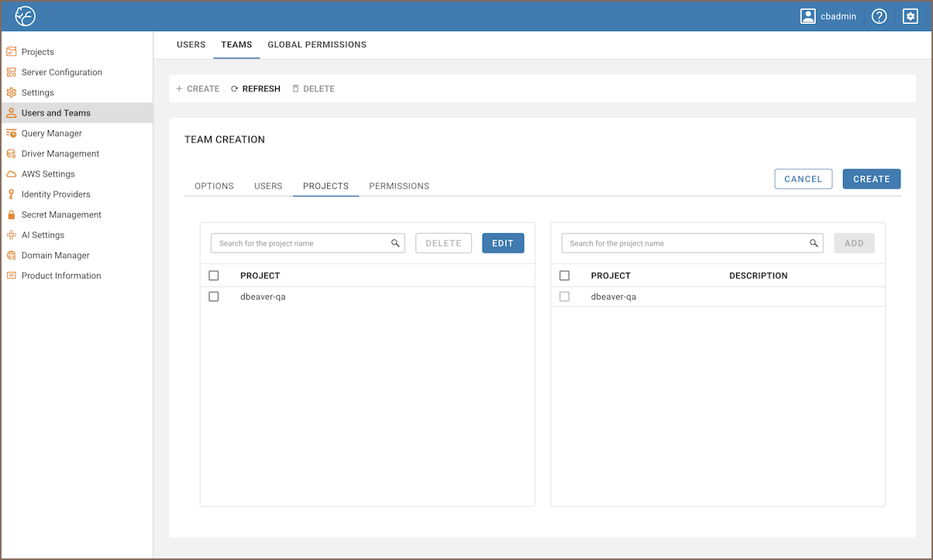Image resolution: width=933 pixels, height=560 pixels.
Task: Click the CloudBeaver logo icon
Action: (x=26, y=16)
